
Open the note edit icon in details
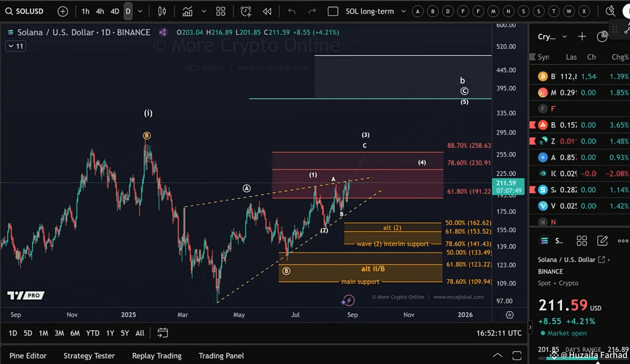602,241
